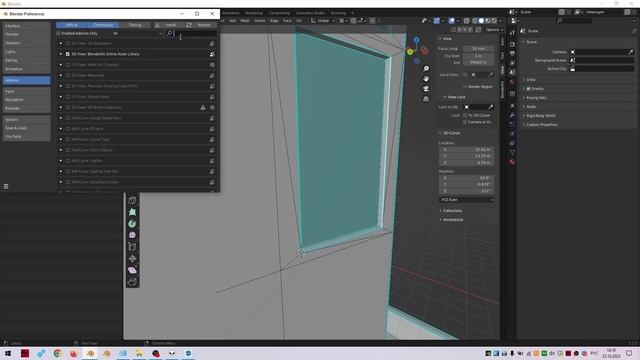Screen dimensions: 640x360
Task: Open the System category in Preferences
Action: point(27,120)
